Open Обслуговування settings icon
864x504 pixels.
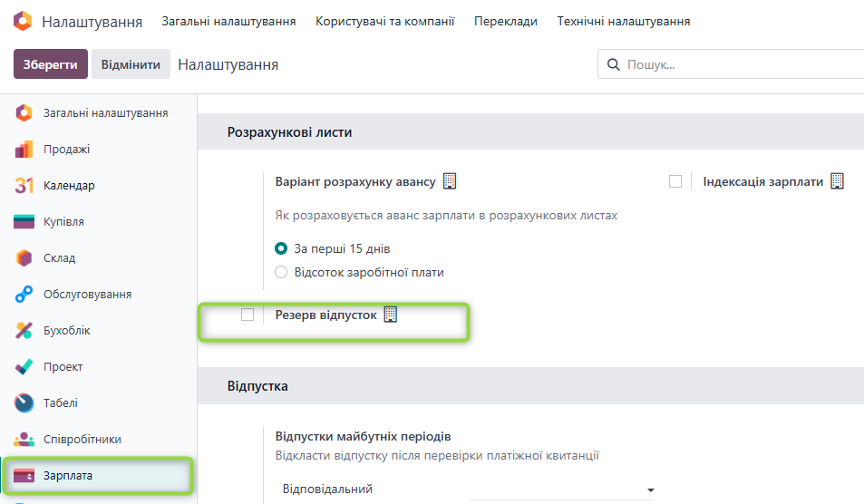pyautogui.click(x=24, y=294)
